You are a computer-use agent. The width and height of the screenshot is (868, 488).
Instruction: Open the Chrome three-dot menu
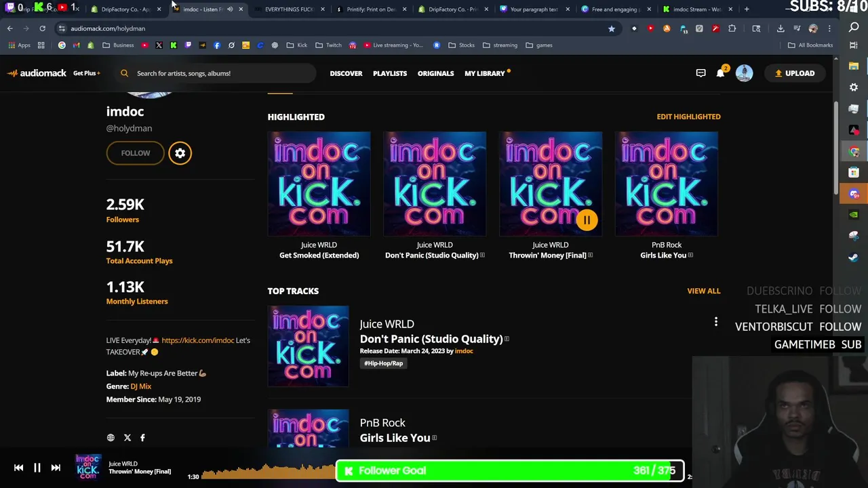coord(829,28)
